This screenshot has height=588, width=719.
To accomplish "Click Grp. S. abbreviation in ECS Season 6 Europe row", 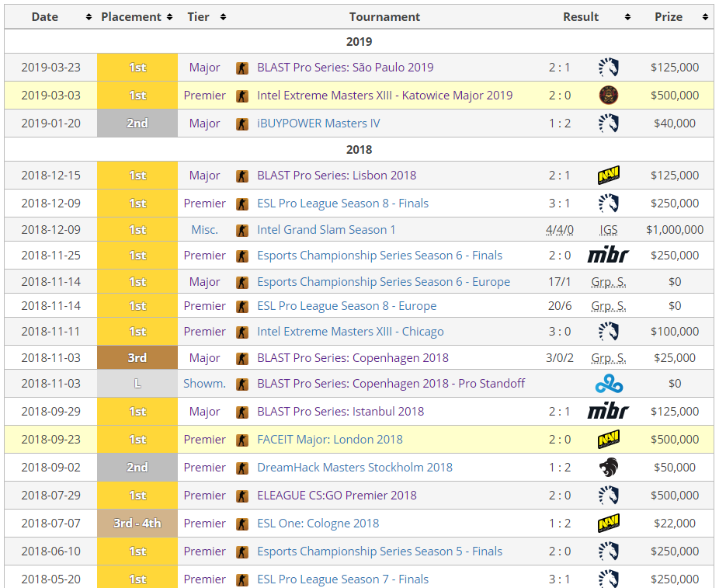I will click(x=609, y=282).
